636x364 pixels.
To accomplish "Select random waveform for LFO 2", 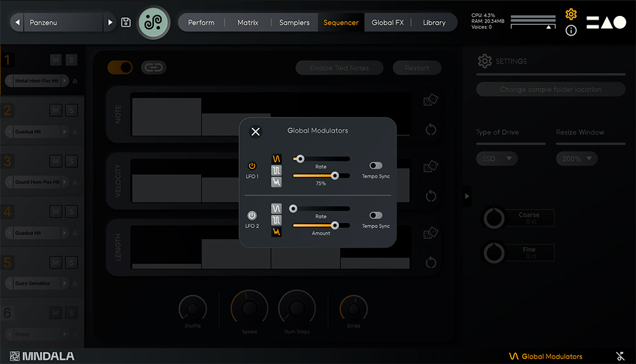I will (x=276, y=232).
